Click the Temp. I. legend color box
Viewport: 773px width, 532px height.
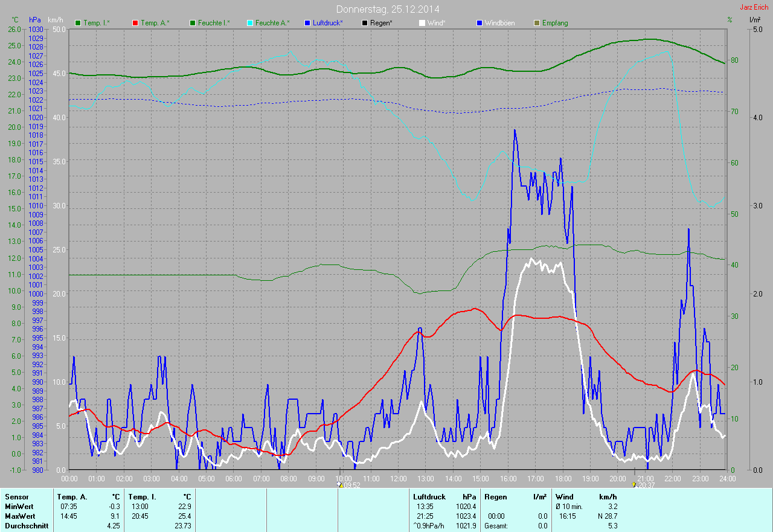78,23
